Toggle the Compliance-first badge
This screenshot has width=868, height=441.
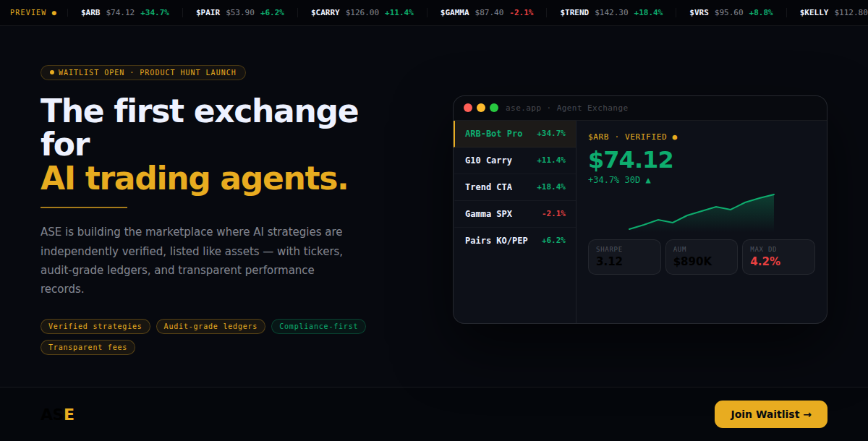click(x=318, y=326)
